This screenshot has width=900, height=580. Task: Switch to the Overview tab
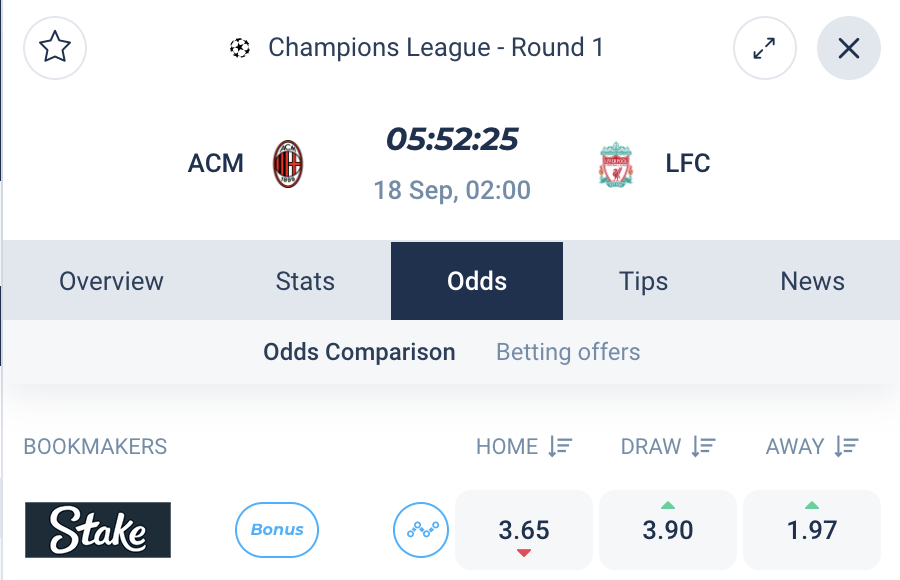pos(111,281)
